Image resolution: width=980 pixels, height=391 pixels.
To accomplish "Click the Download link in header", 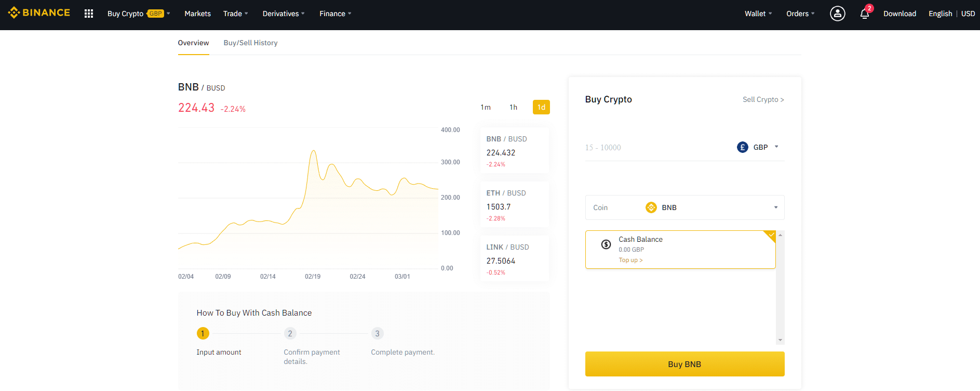I will (900, 14).
